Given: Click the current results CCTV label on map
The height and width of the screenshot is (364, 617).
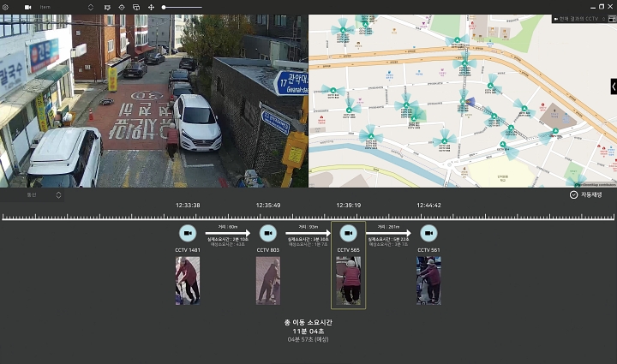Looking at the screenshot, I should click(581, 18).
